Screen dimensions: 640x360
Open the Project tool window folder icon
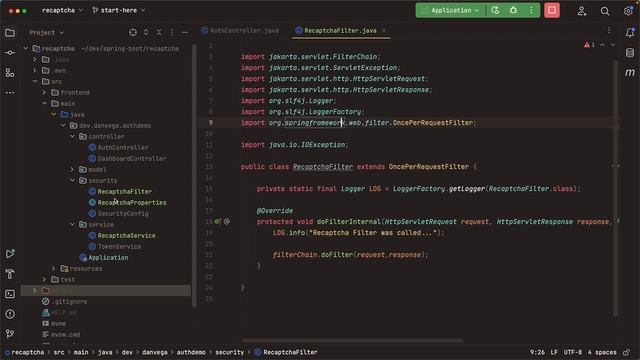pos(10,33)
